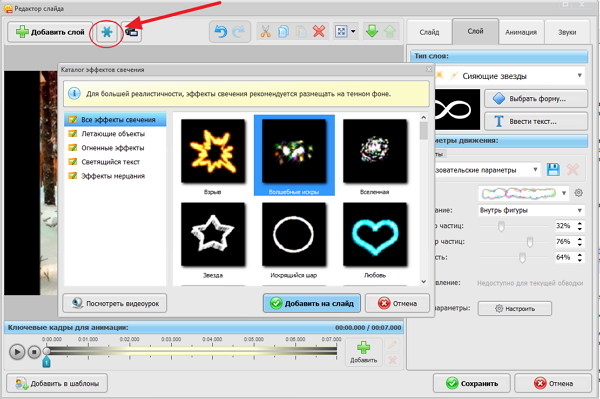
Task: Select the Все эффекты свечения category
Action: coord(115,120)
